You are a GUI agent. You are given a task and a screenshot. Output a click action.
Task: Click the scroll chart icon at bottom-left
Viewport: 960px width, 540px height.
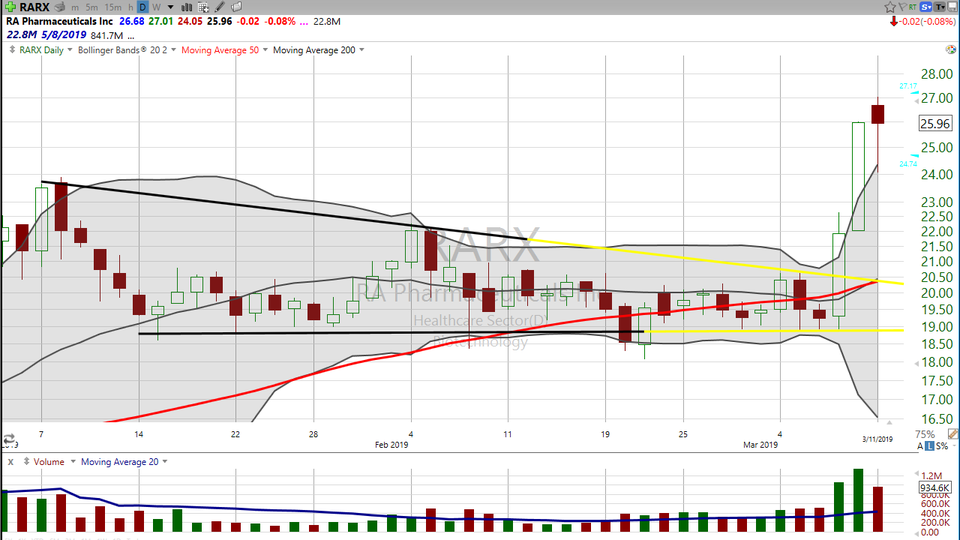point(9,439)
